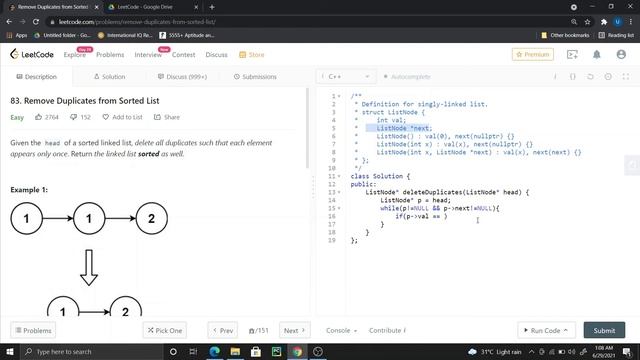640x360 pixels.
Task: Open the browser extensions puzzle icon
Action: 604,22
